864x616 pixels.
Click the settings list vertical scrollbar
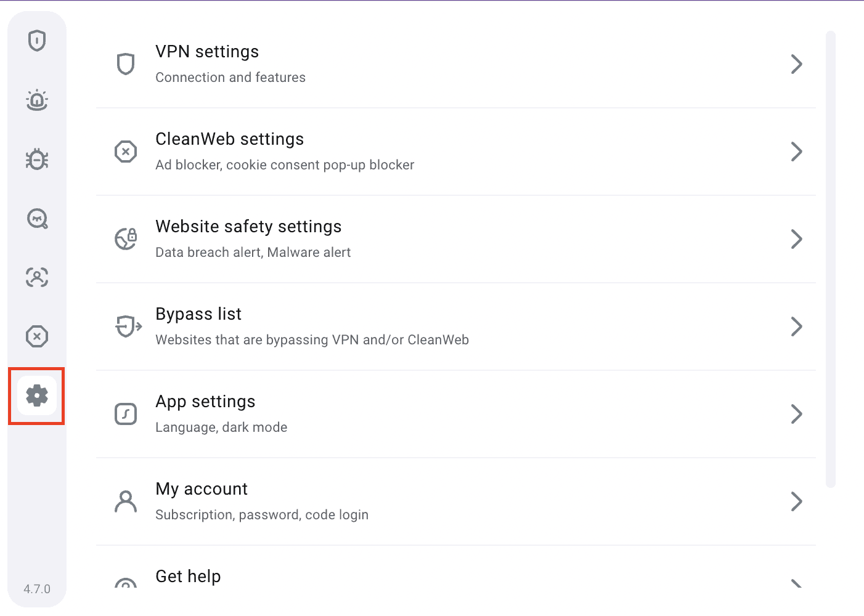[831, 259]
